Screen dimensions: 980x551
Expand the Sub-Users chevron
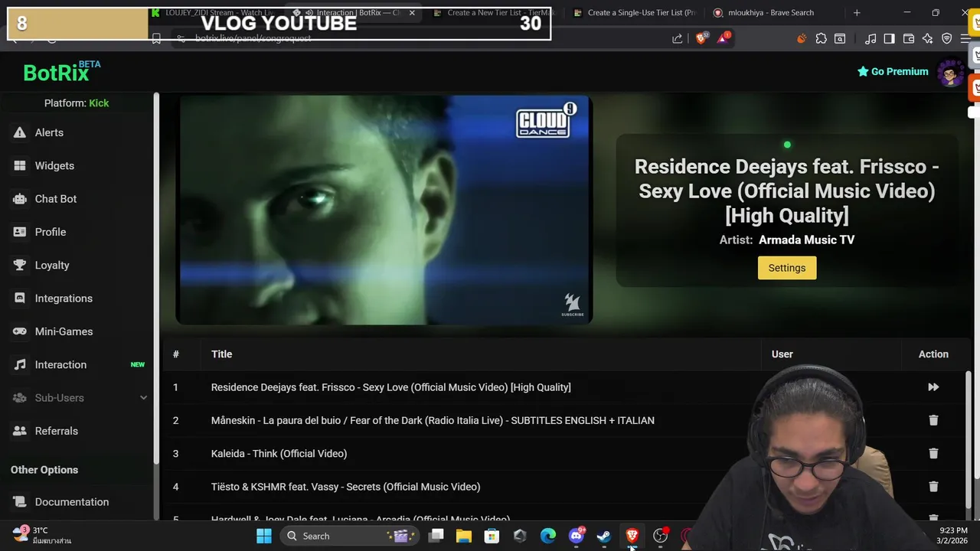(143, 398)
